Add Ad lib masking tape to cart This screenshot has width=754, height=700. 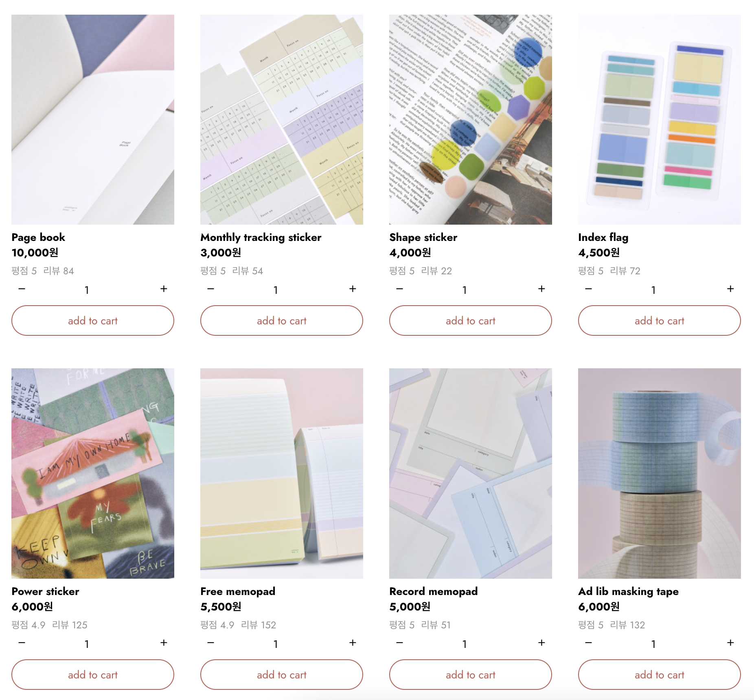(x=660, y=675)
